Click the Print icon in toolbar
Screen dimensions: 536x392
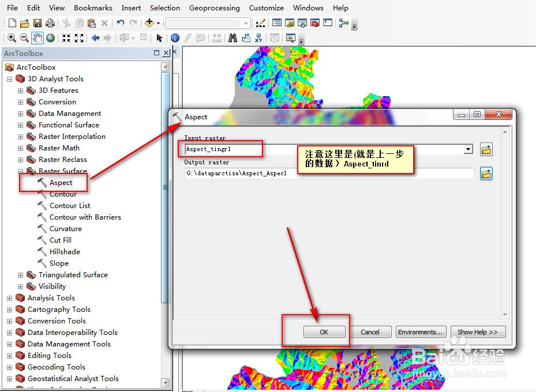pyautogui.click(x=50, y=23)
